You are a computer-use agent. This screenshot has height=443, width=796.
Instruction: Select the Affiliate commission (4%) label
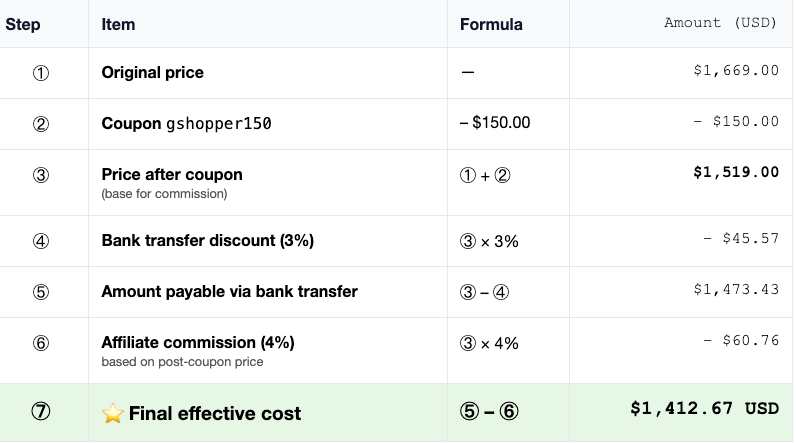click(198, 343)
